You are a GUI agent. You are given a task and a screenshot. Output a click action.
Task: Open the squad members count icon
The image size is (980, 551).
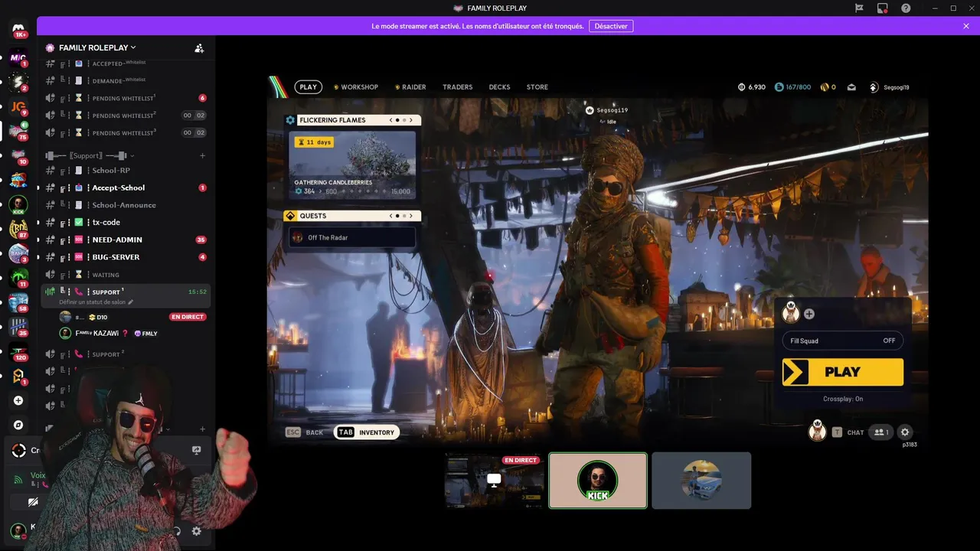pyautogui.click(x=880, y=432)
